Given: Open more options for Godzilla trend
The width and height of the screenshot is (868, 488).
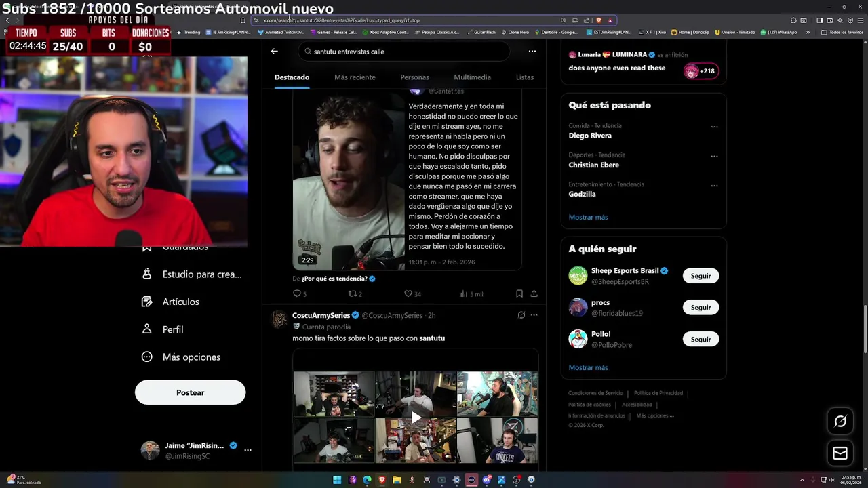Looking at the screenshot, I should coord(714,185).
